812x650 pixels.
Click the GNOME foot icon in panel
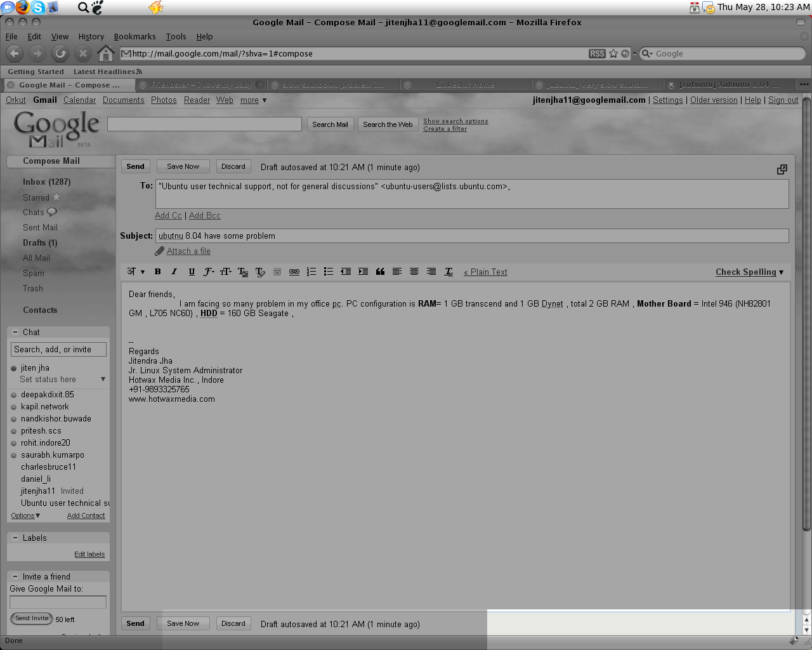pyautogui.click(x=97, y=7)
